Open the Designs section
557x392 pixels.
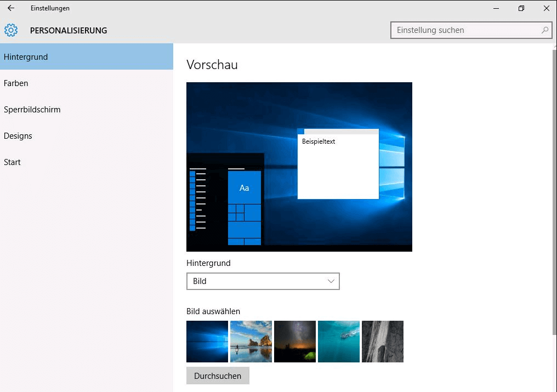86,136
